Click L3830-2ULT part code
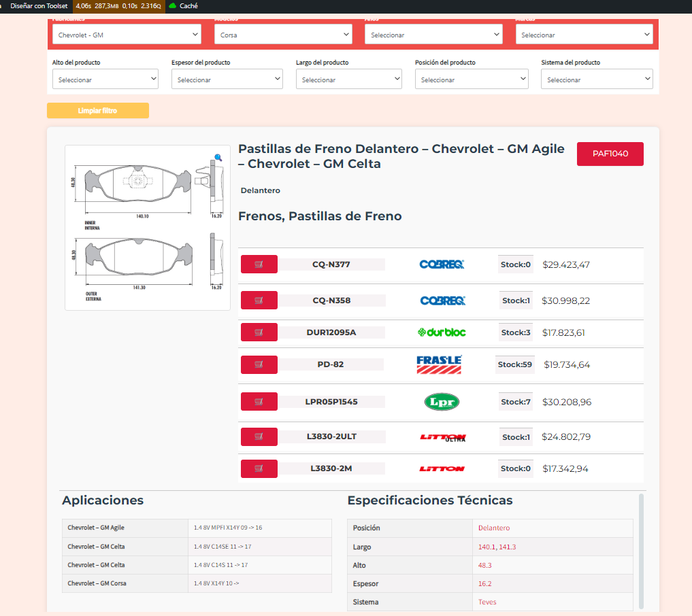The height and width of the screenshot is (616, 692). 331,437
